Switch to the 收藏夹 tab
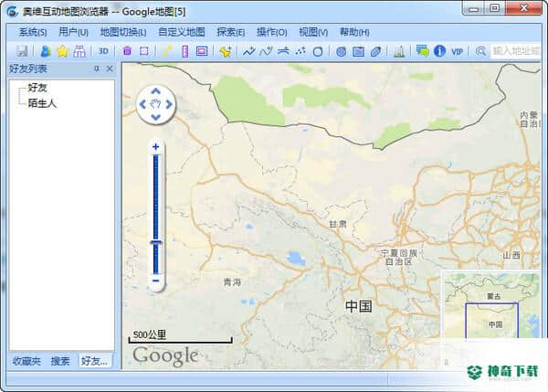Viewport: 548px width, 392px height. 26,361
